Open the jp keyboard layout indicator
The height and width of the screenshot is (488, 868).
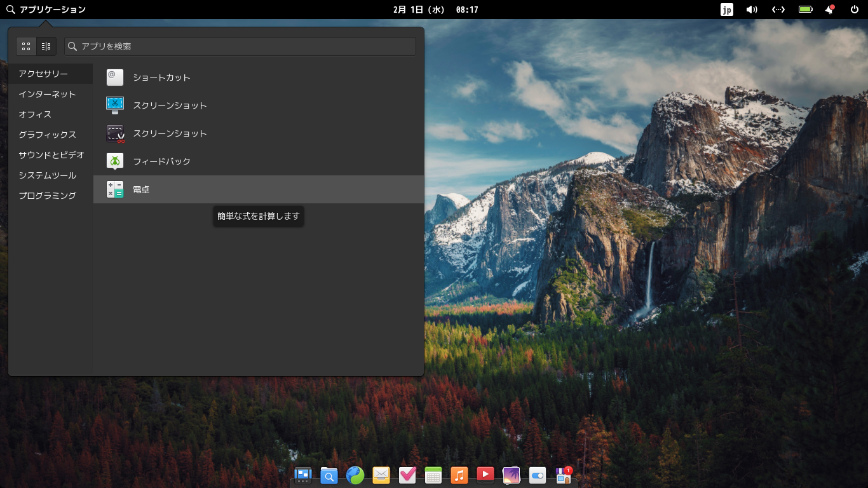click(727, 10)
